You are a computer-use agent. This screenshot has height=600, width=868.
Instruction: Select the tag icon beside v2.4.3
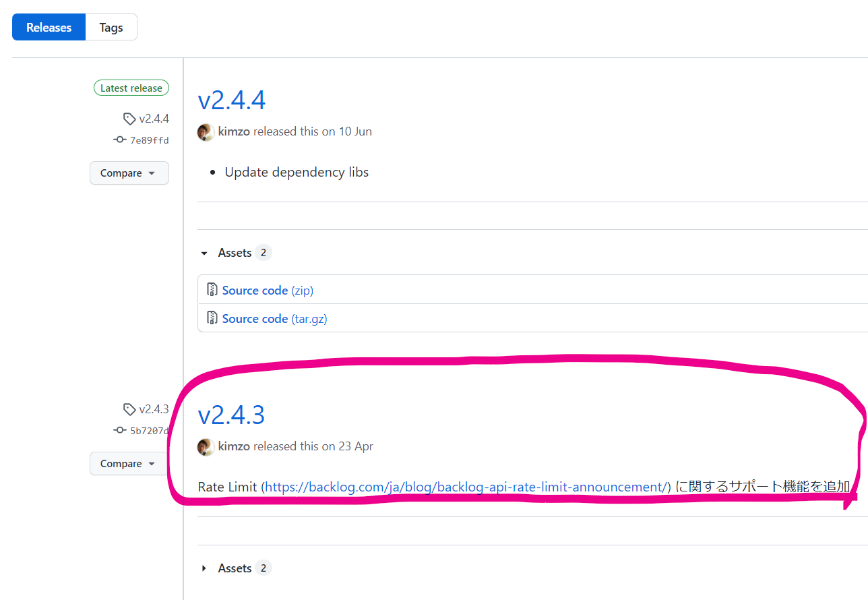pyautogui.click(x=129, y=409)
